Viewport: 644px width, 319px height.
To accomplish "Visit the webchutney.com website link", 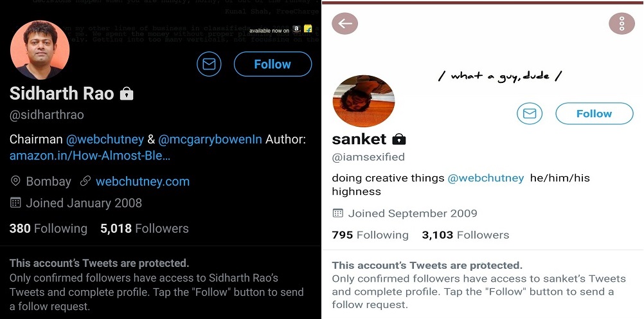I will [x=143, y=181].
